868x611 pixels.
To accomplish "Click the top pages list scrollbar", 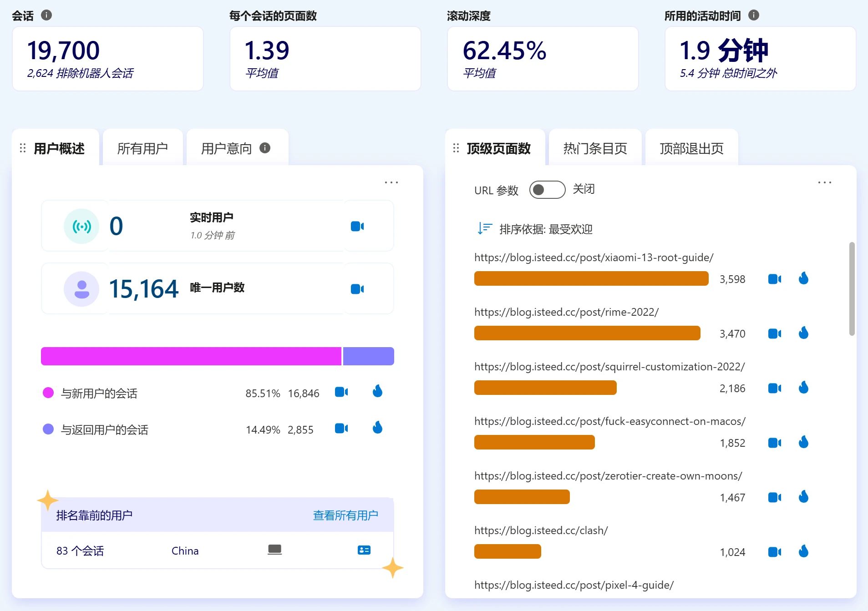I will coord(852,289).
